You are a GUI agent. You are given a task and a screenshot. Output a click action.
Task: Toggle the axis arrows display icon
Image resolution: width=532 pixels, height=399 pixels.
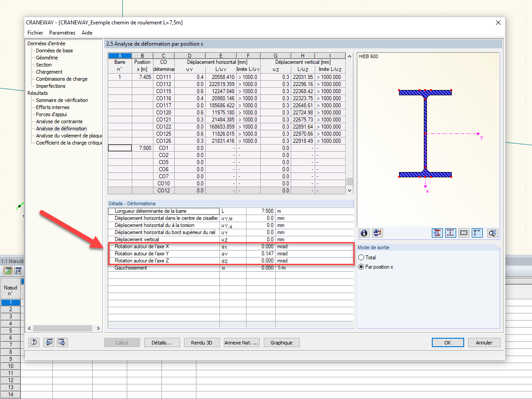point(477,233)
